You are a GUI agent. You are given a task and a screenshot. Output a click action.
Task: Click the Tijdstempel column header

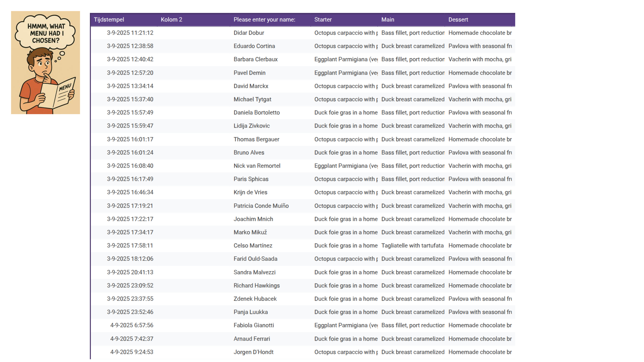point(109,19)
